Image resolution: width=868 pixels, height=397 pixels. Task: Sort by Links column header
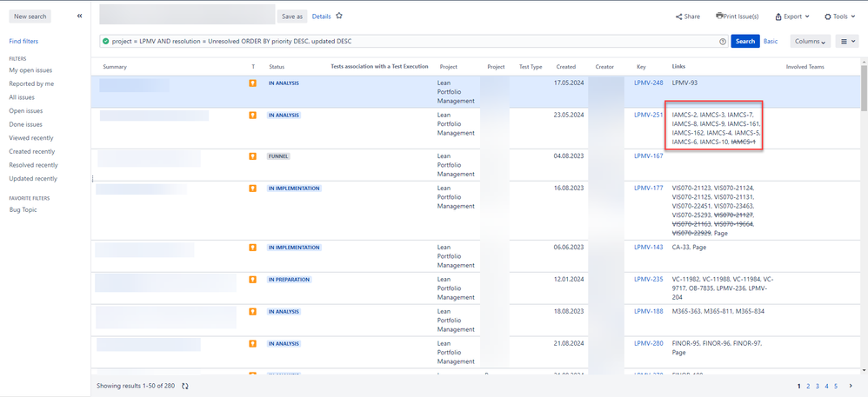click(x=678, y=67)
